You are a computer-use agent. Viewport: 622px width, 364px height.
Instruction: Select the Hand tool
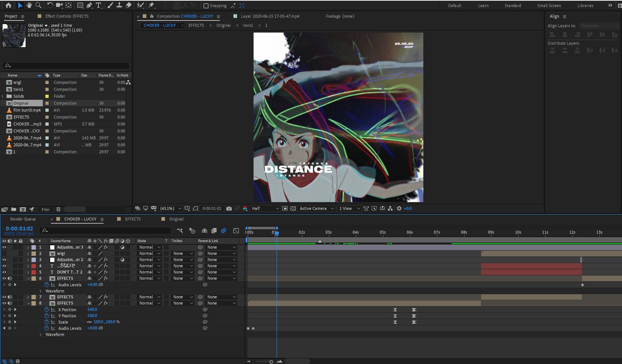point(29,5)
